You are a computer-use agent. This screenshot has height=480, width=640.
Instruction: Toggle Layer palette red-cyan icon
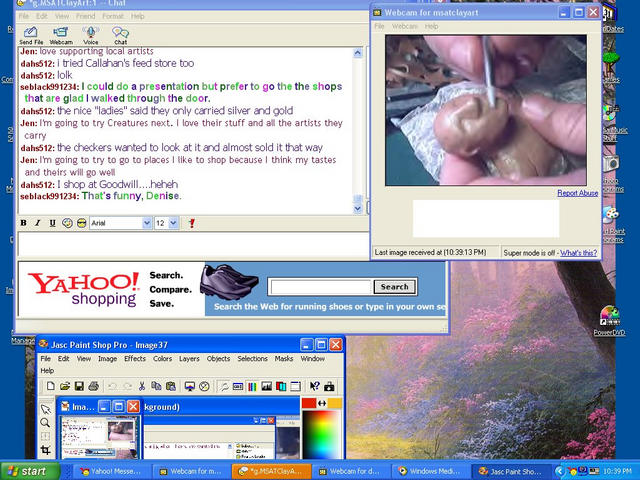pos(281,386)
